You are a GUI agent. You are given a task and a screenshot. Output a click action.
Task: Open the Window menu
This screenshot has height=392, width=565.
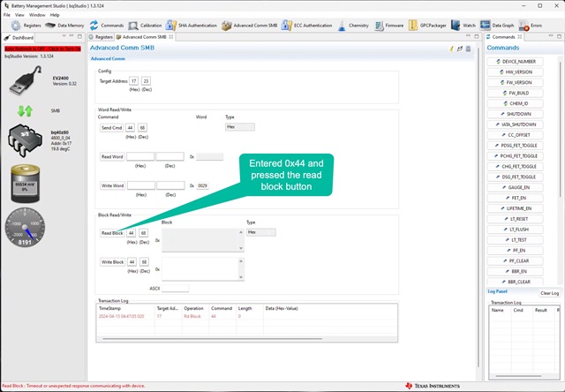[x=37, y=15]
